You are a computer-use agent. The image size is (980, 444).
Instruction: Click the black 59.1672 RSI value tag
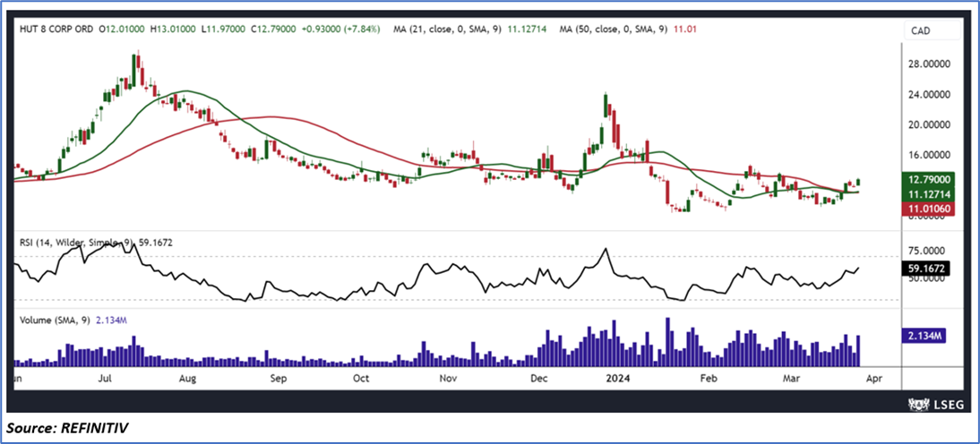[925, 269]
